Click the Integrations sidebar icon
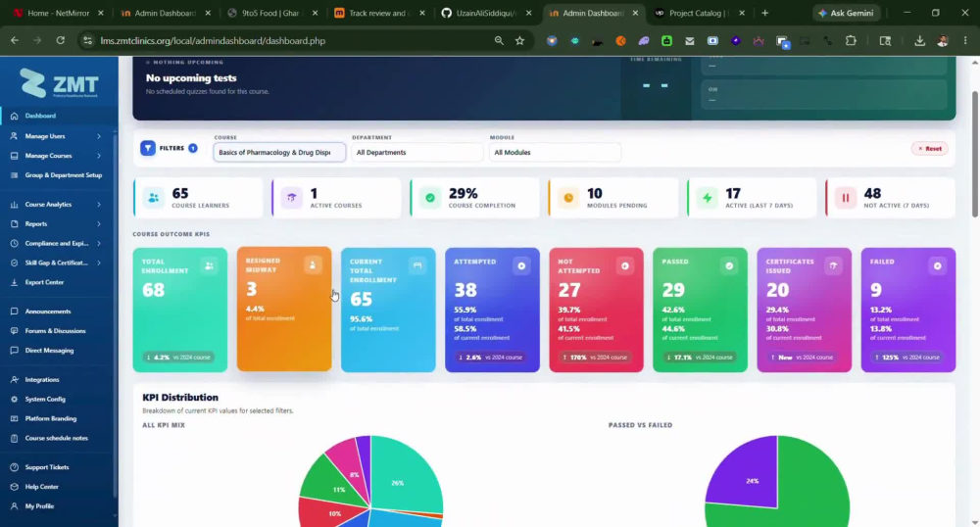980x527 pixels. (15, 380)
